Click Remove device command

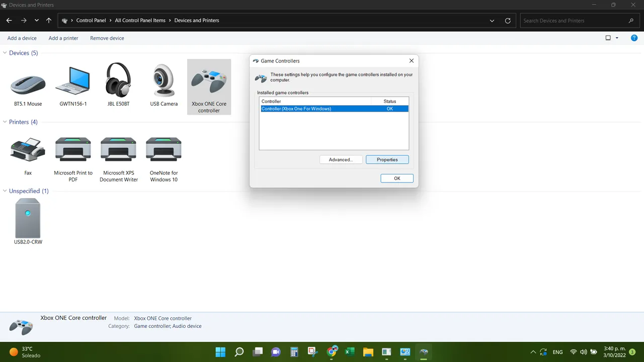[x=107, y=38]
